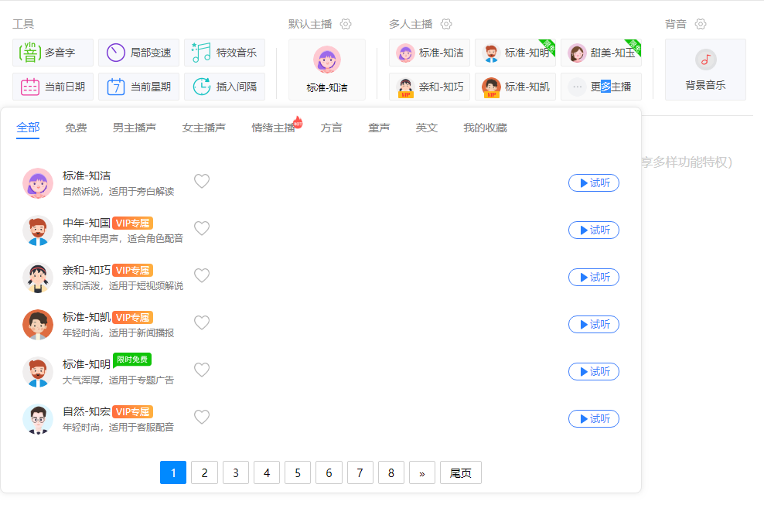Switch to the 全部 tab

(x=28, y=128)
